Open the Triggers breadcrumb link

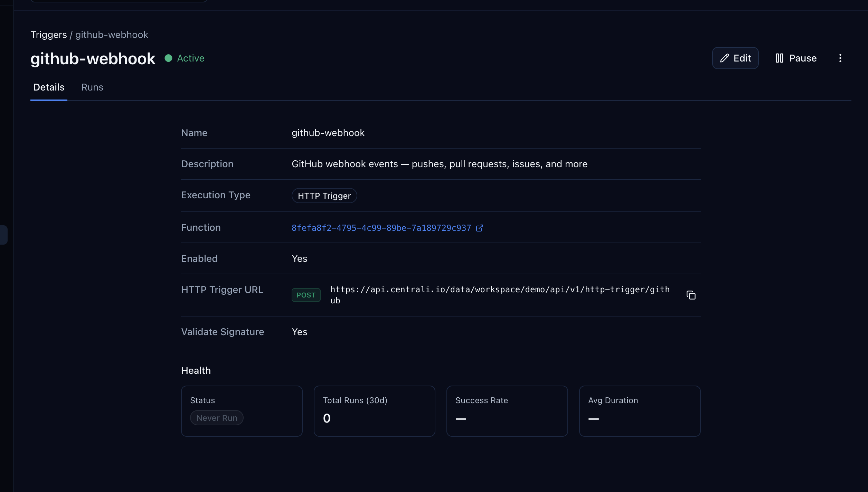tap(49, 35)
